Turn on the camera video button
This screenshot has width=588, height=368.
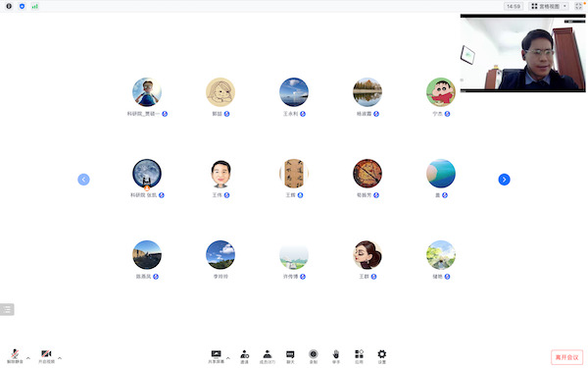(x=46, y=356)
